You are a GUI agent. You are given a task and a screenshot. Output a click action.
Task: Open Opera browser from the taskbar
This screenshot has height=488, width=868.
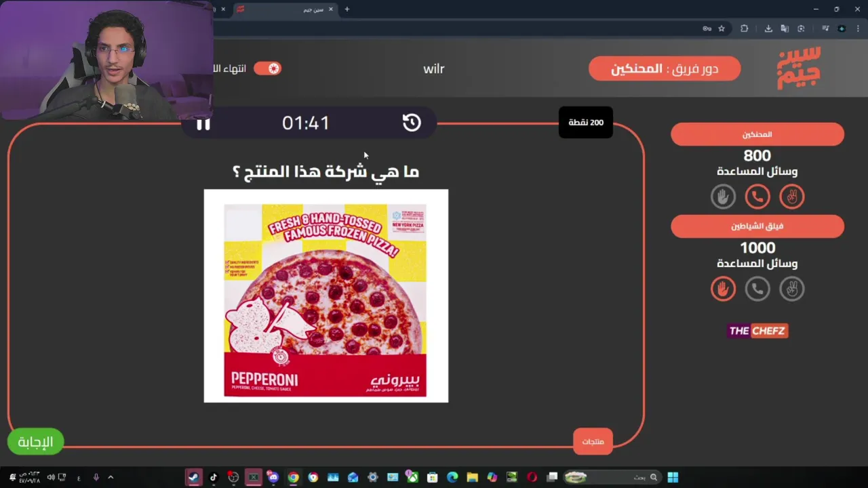pos(532,477)
